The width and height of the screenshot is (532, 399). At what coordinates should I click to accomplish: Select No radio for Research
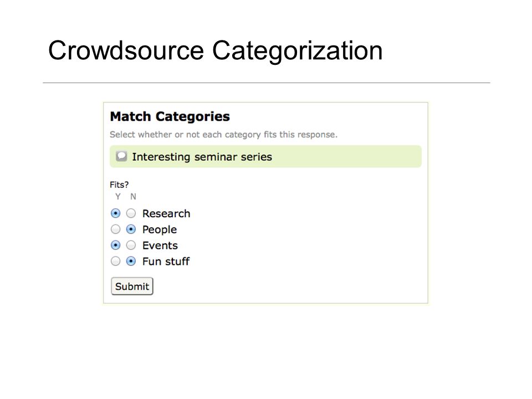(x=131, y=213)
